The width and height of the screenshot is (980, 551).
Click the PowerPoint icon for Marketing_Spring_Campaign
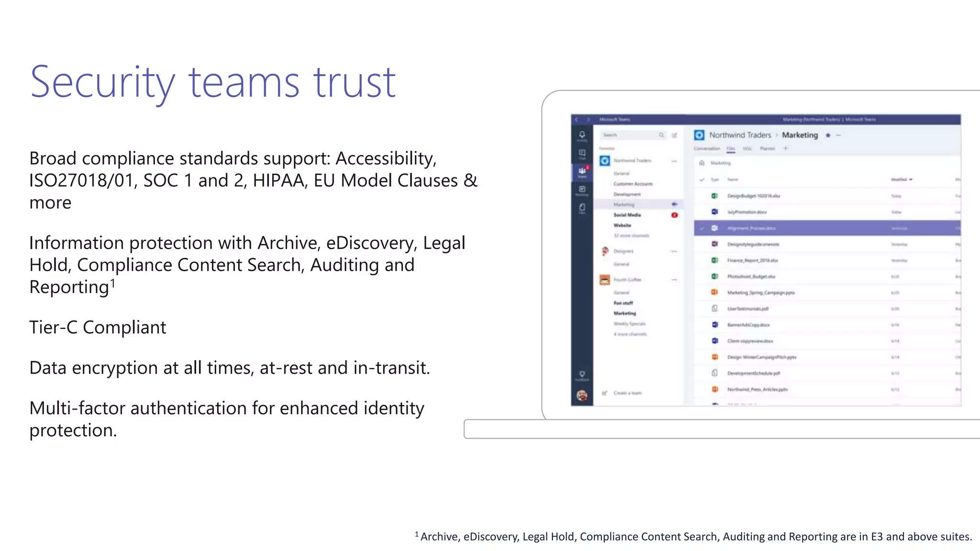click(714, 292)
